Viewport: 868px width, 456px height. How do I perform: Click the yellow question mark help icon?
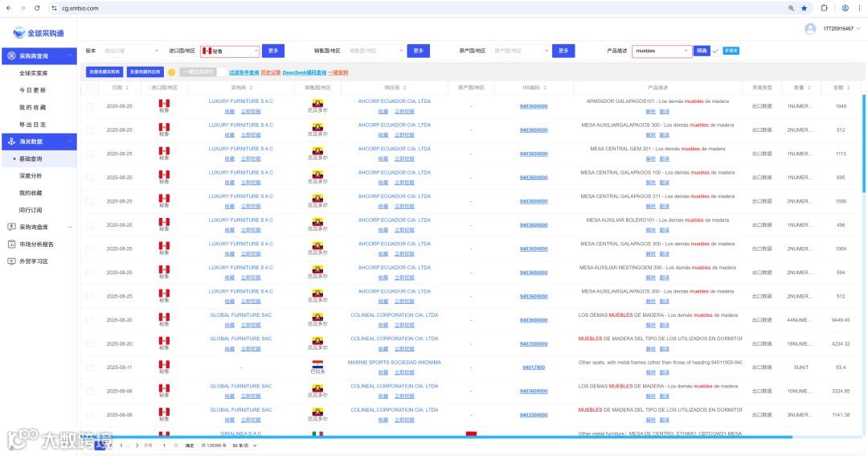(x=172, y=72)
